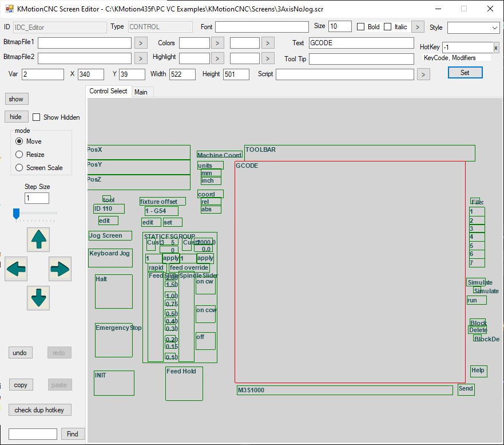
Task: Click the up arrow move button
Action: (38, 239)
